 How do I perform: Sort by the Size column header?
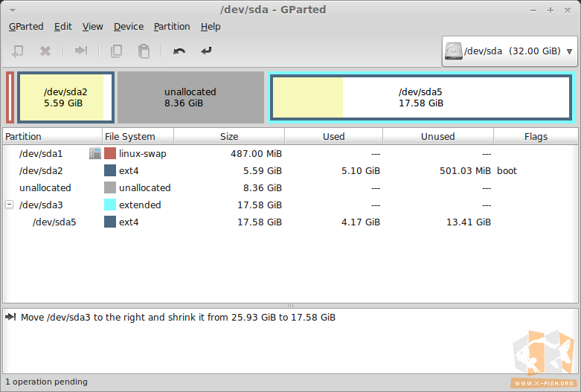point(229,136)
